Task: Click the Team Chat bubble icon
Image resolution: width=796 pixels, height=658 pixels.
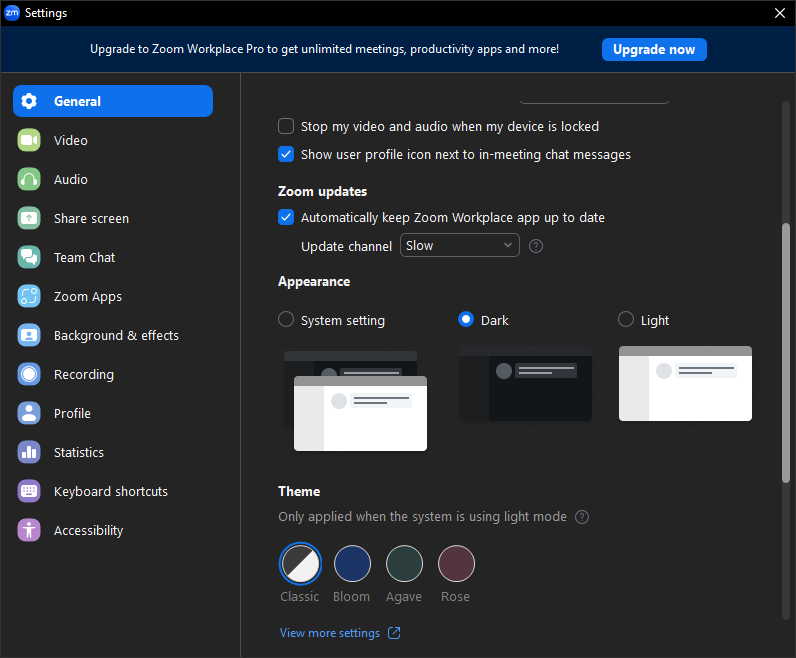Action: tap(29, 257)
